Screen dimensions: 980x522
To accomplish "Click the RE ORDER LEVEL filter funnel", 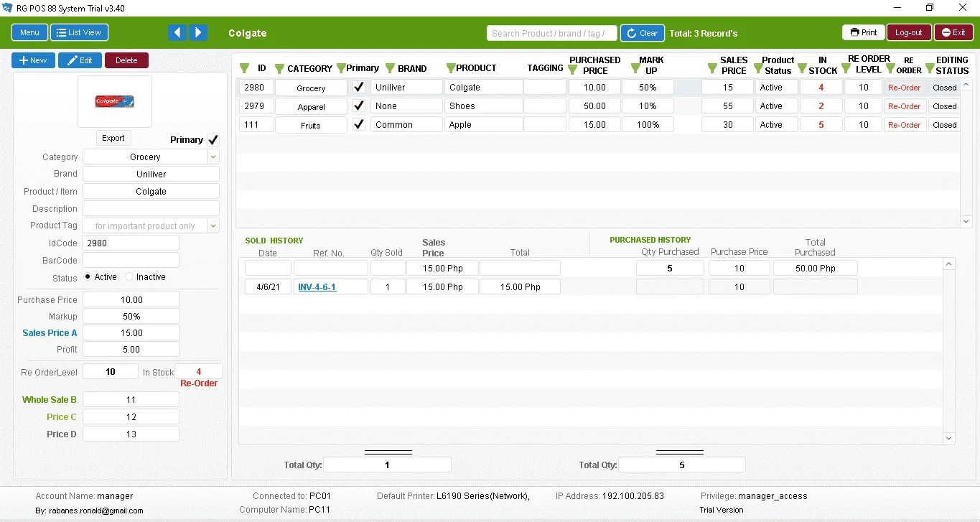I will tap(846, 69).
